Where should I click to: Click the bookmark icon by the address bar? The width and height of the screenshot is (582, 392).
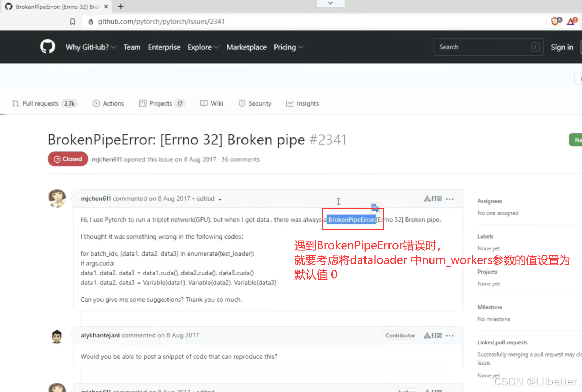point(72,22)
